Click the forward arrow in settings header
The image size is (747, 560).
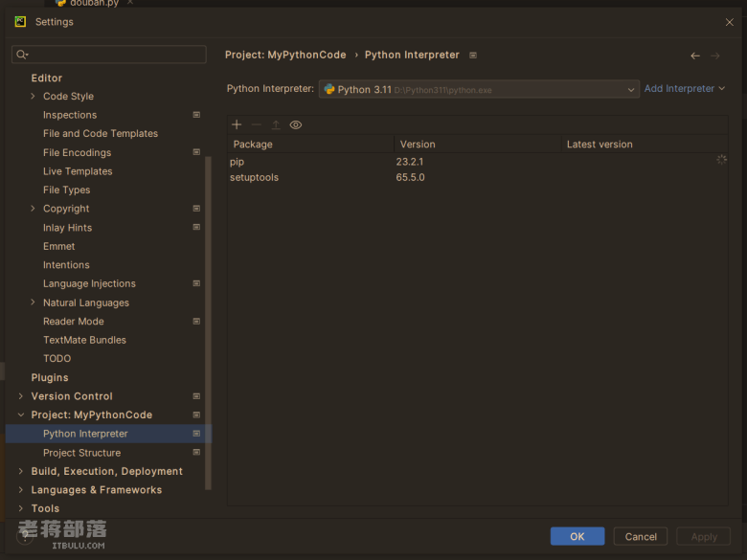pos(715,56)
